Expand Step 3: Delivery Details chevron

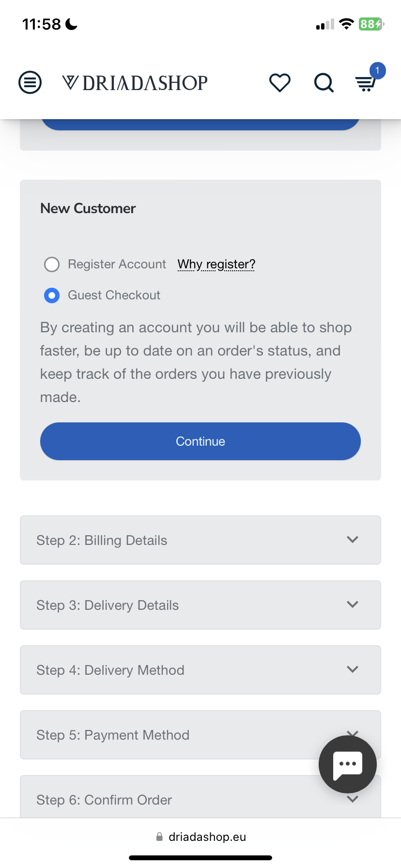(x=353, y=604)
